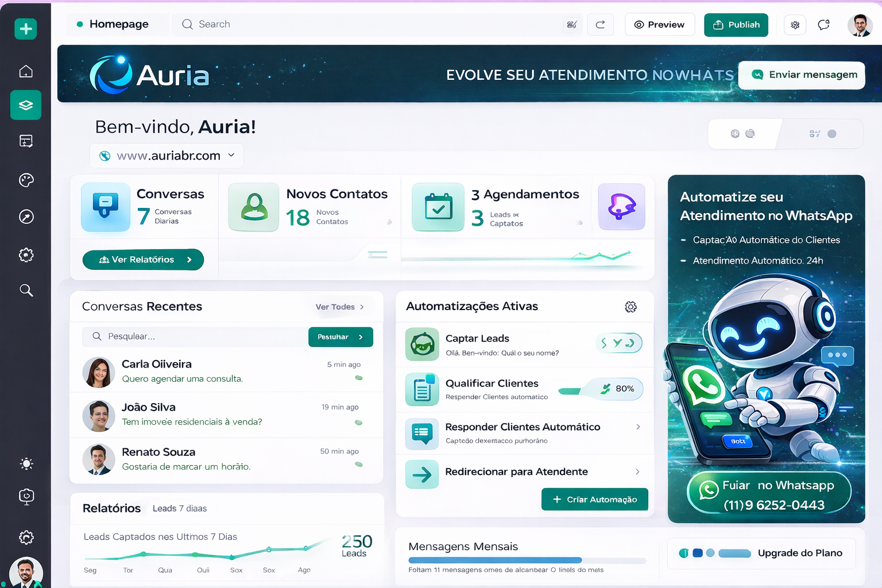Image resolution: width=882 pixels, height=588 pixels.
Task: Open the compass explore icon in sidebar
Action: [26, 217]
